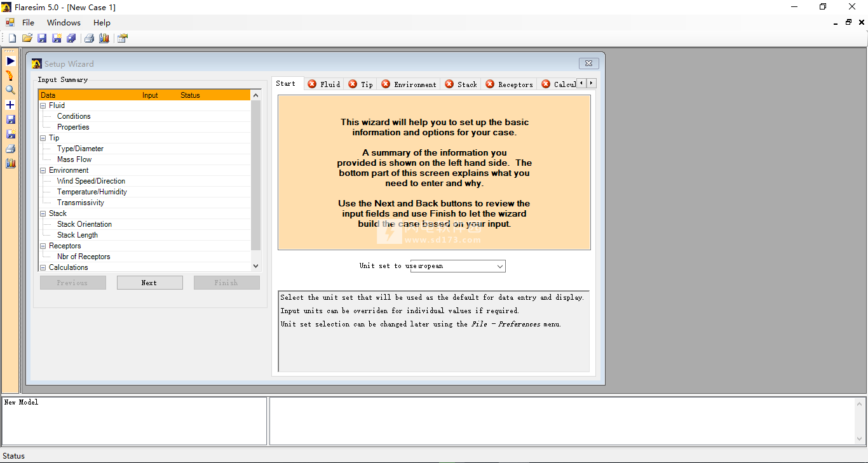Select Type/Diameter under Tip

pos(80,149)
